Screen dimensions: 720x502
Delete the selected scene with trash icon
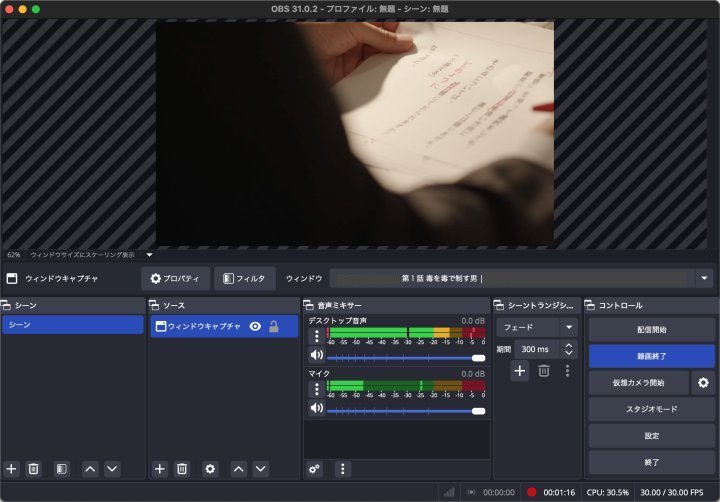click(x=33, y=468)
